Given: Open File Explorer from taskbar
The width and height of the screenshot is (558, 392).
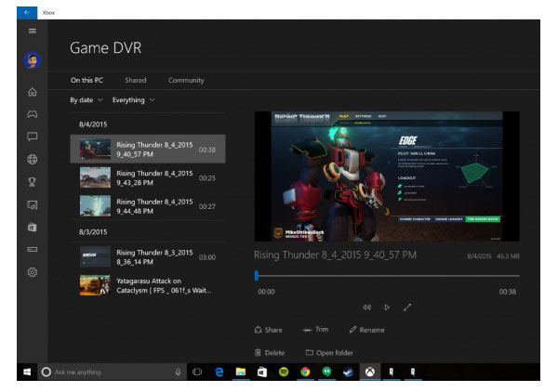Looking at the screenshot, I should 241,372.
